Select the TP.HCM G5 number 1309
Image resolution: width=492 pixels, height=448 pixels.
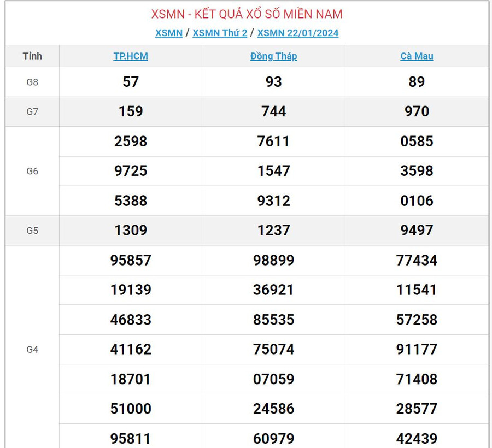[x=131, y=231]
